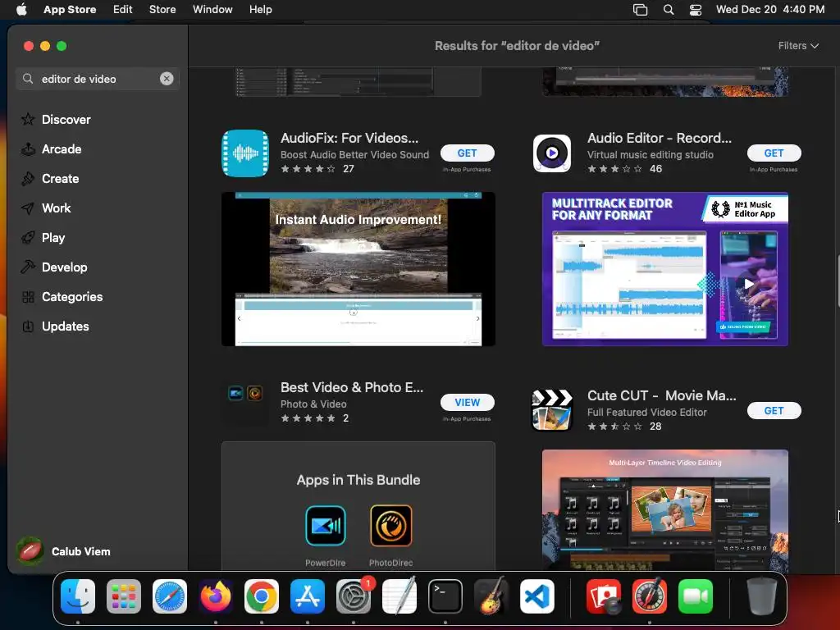Open AudioFix 'Instant Audio Improvement' screenshot

coord(358,269)
